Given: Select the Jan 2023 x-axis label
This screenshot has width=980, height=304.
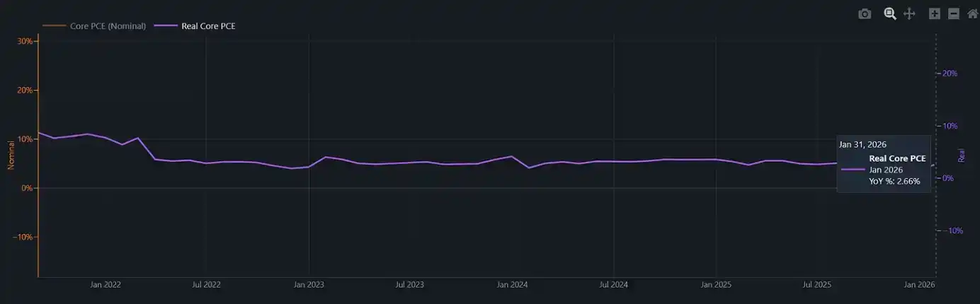Looking at the screenshot, I should tap(309, 285).
